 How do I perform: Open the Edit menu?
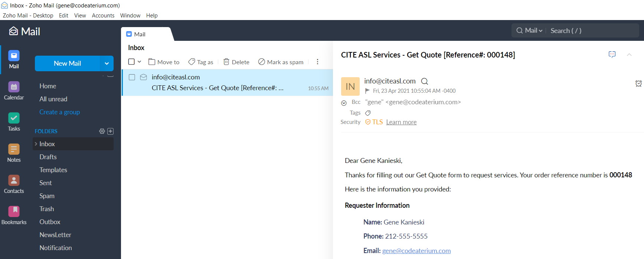pos(63,16)
